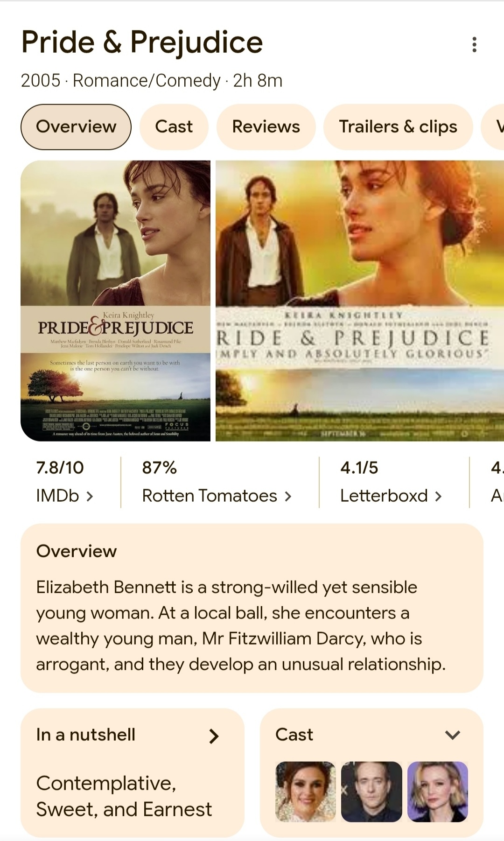
Task: Open the Pride & Prejudice portrait poster
Action: click(x=115, y=301)
